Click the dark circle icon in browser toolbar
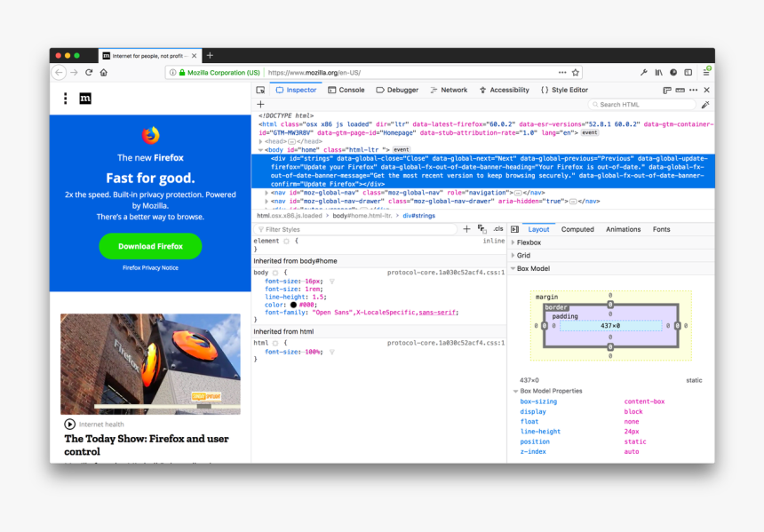The width and height of the screenshot is (764, 532). pyautogui.click(x=673, y=73)
